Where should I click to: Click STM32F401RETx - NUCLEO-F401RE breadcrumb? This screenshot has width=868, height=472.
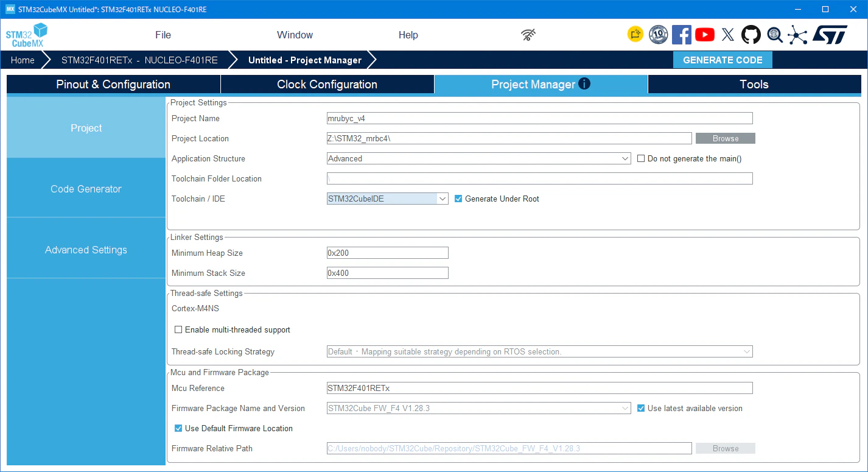[139, 60]
